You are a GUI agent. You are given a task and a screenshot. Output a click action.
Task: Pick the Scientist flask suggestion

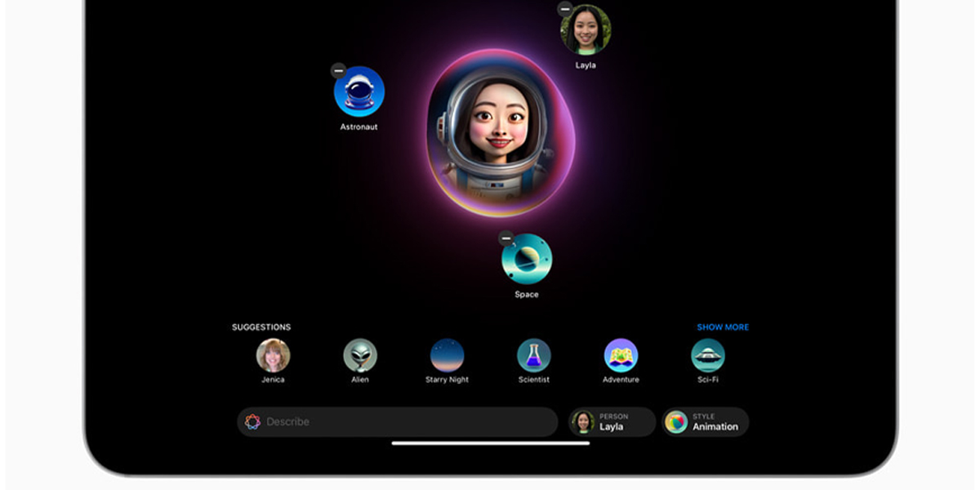click(533, 356)
